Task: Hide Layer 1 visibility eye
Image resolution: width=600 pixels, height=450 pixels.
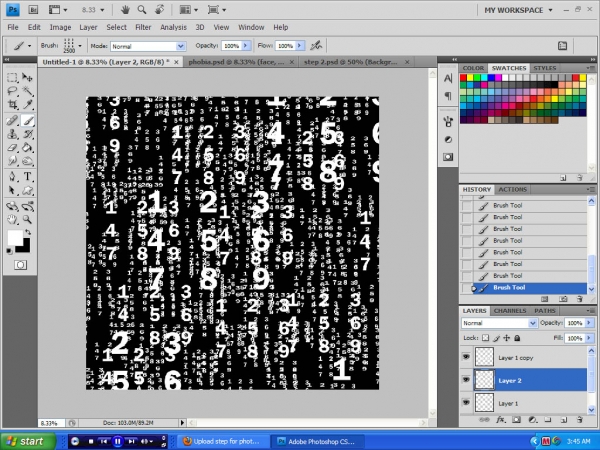Action: pos(466,403)
